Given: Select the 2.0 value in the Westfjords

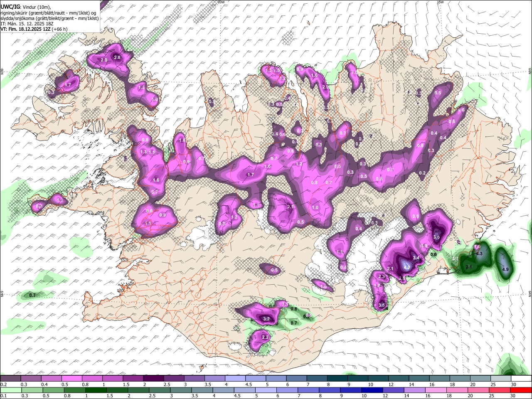Looking at the screenshot, I should coord(104,60).
